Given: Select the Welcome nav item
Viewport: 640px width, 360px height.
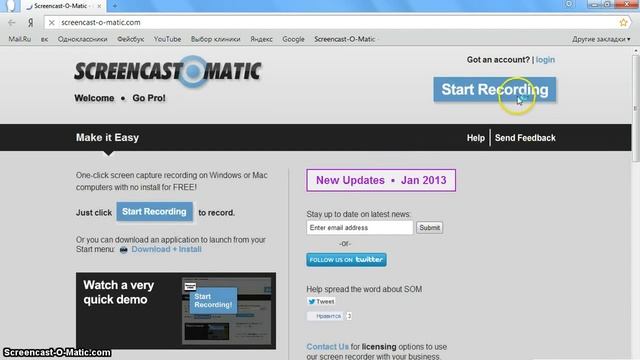Looking at the screenshot, I should point(94,98).
